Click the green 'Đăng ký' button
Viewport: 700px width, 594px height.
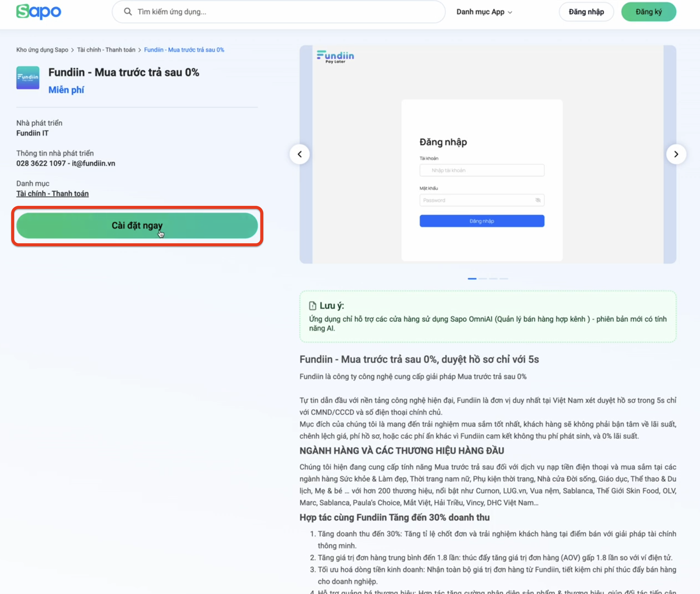[x=648, y=12]
